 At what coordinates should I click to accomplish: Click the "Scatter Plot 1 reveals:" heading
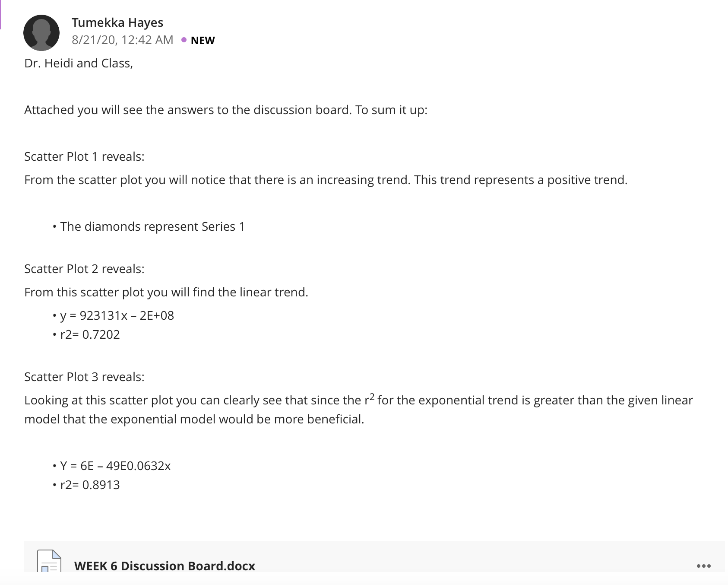tap(84, 156)
